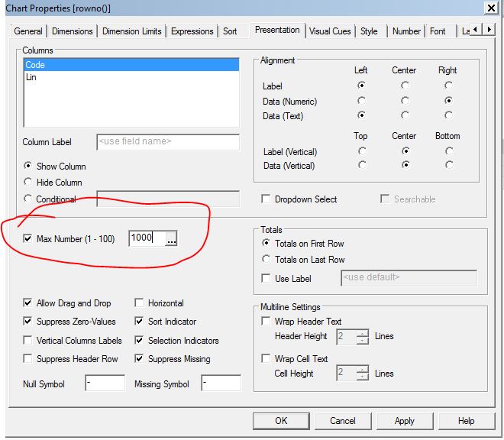504x440 pixels.
Task: Switch to the General tab
Action: pyautogui.click(x=28, y=31)
